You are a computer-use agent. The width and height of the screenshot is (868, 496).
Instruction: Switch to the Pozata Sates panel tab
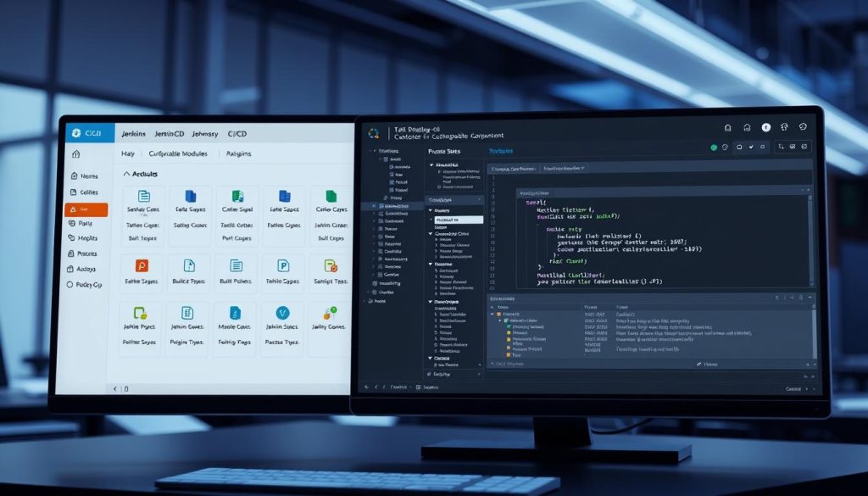pos(444,151)
